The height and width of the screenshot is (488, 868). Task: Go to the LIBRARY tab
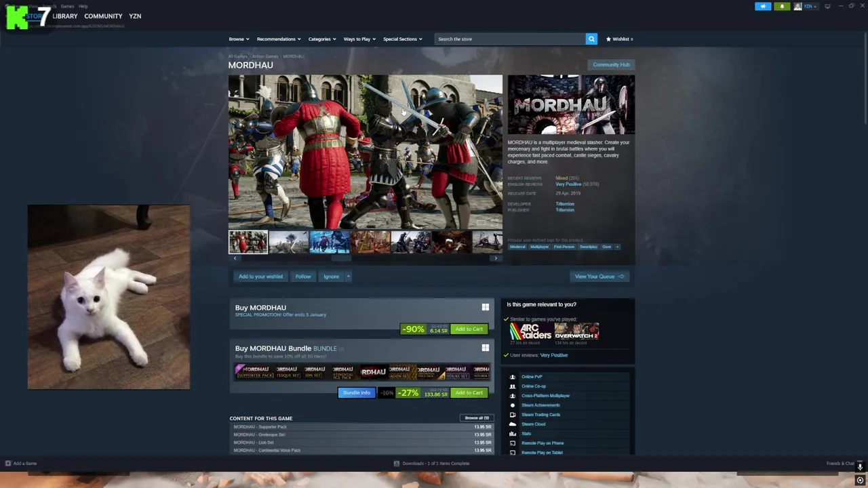[65, 16]
